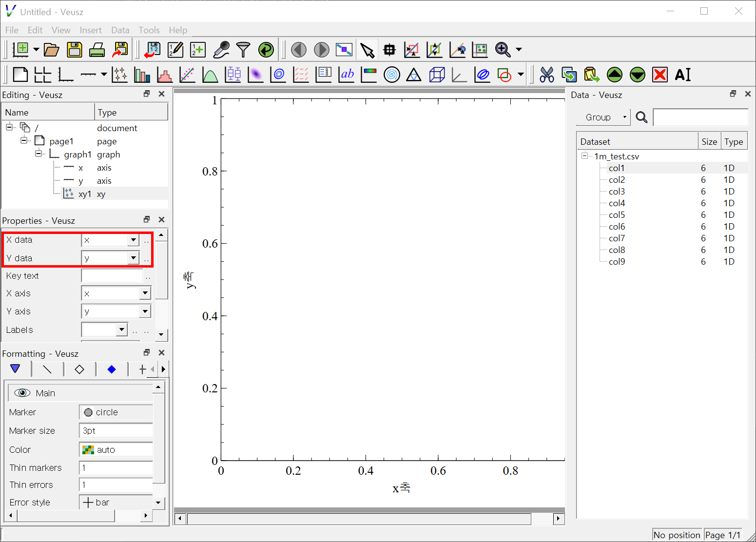Create a new dataset icon
This screenshot has height=542, width=756.
pyautogui.click(x=198, y=49)
